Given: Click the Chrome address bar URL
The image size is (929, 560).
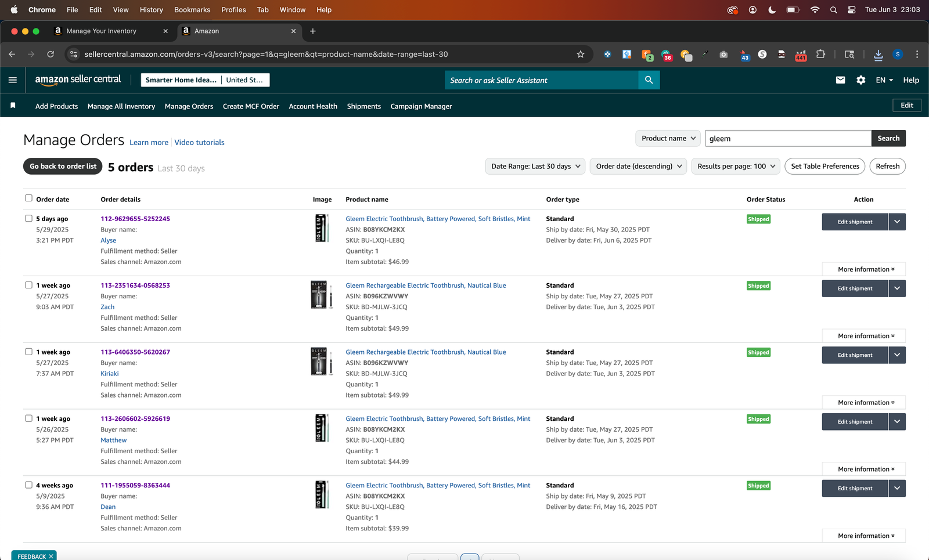Looking at the screenshot, I should tap(266, 54).
